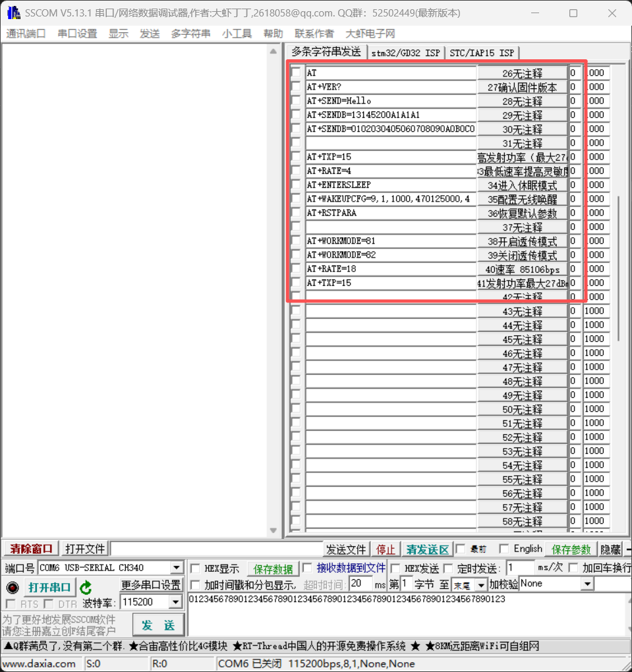Image resolution: width=632 pixels, height=672 pixels.
Task: Toggle the 最前 always-on-top checkbox
Action: coord(461,549)
